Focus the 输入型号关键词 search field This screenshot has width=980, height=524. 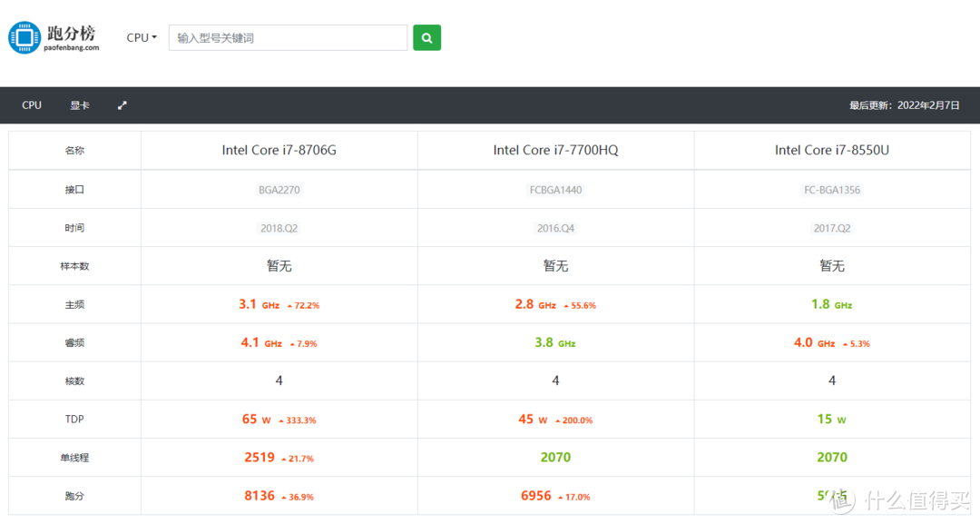click(289, 37)
